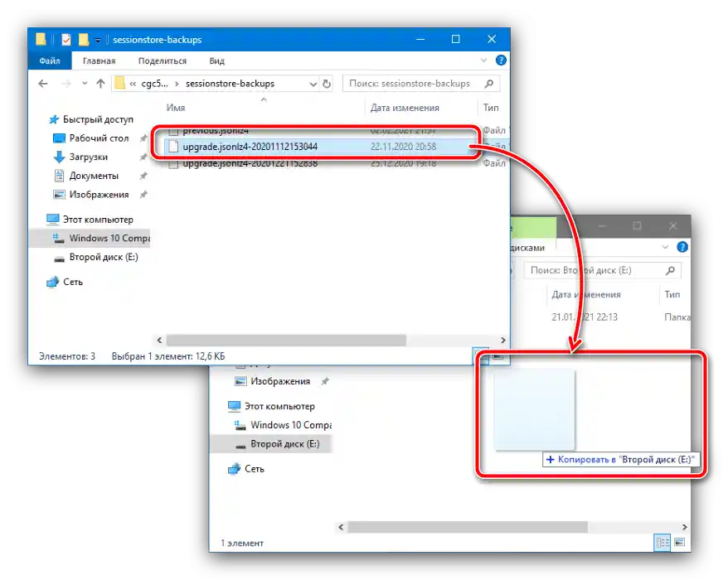
Task: Refresh the sessionstore-backups folder
Action: 327,84
